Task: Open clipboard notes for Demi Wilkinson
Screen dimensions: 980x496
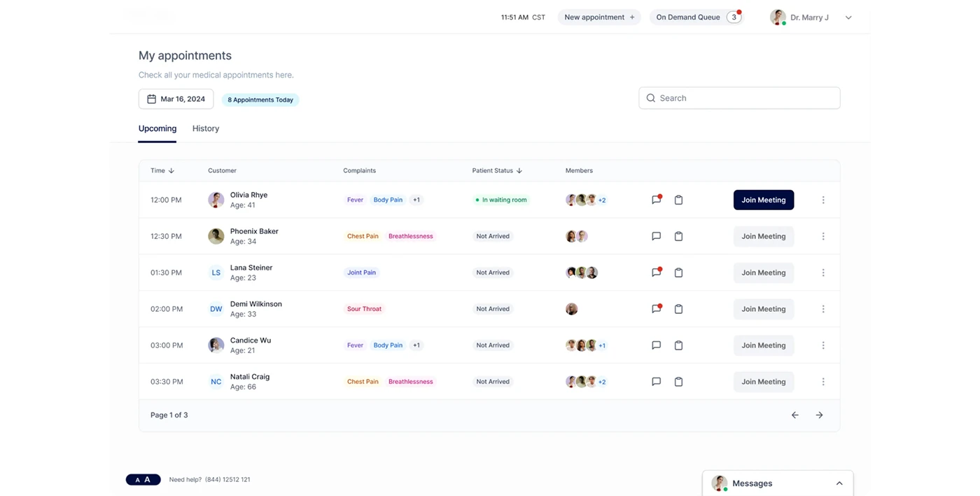Action: coord(678,309)
